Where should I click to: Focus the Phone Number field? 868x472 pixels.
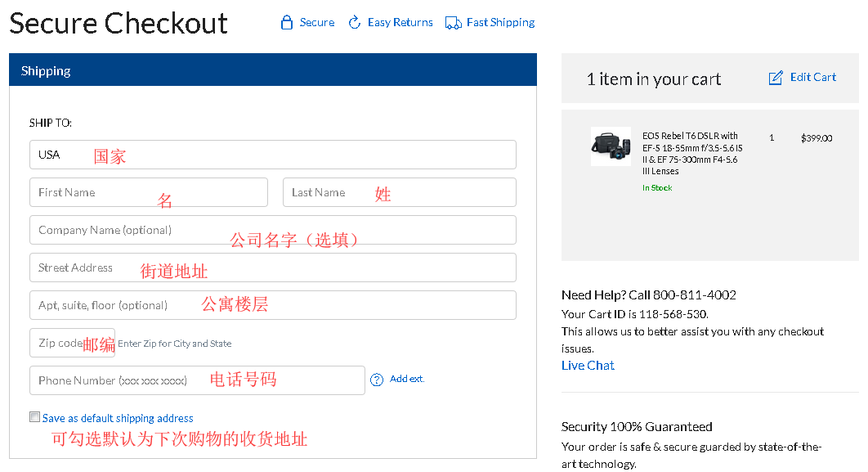[196, 380]
